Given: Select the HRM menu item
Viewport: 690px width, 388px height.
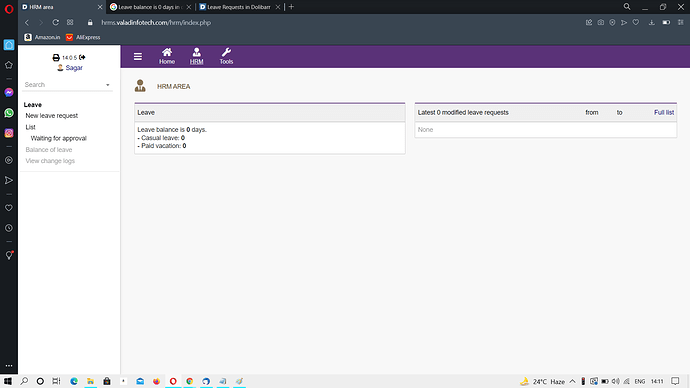Looking at the screenshot, I should tap(196, 56).
